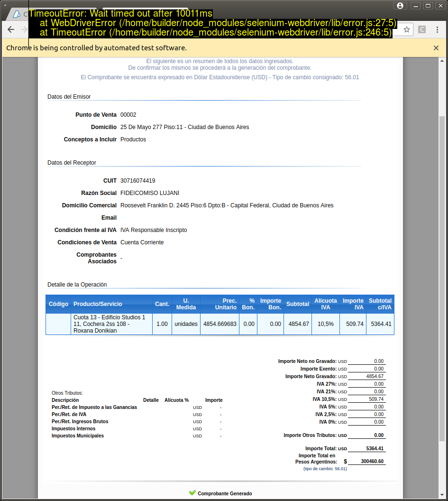Click the "Alícuota IVA" column header
Screen dimensions: 448x501
(x=326, y=304)
